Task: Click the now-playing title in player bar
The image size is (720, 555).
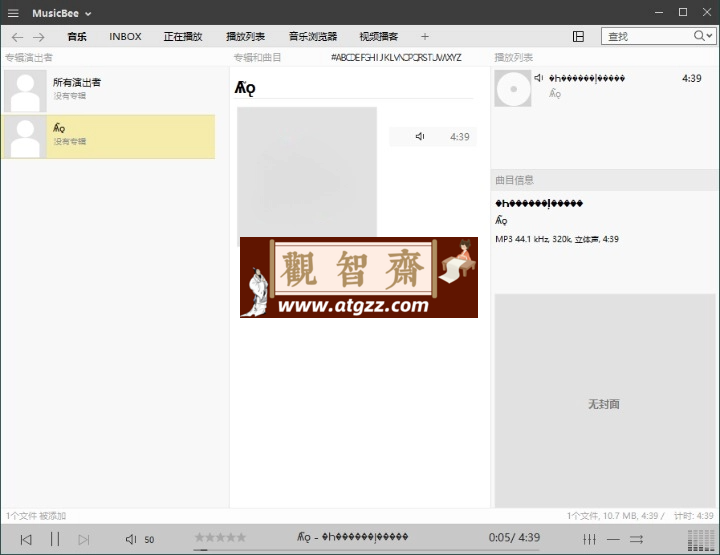Action: 352,537
